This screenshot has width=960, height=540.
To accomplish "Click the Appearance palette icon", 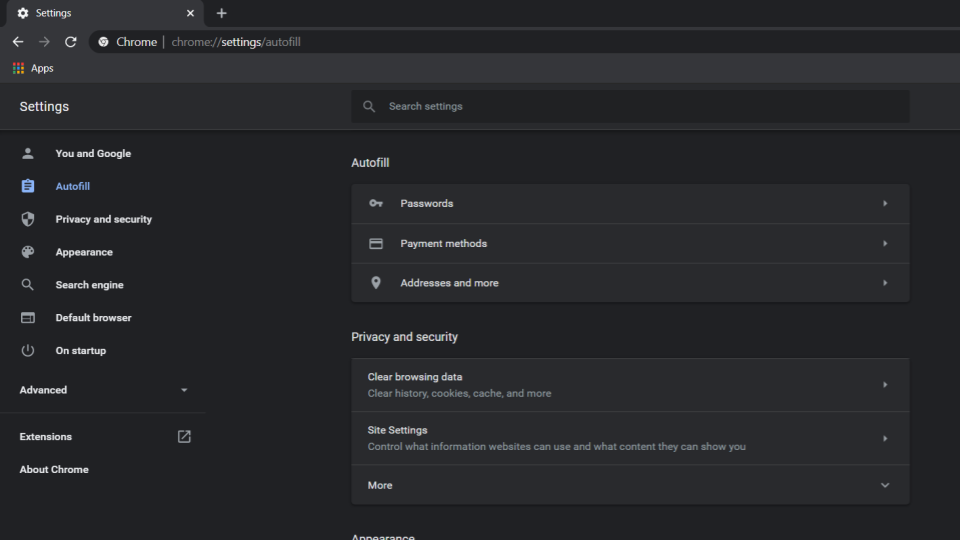I will (28, 253).
